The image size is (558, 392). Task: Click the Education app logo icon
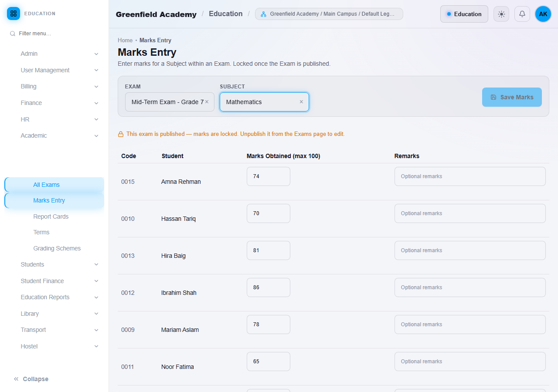click(x=14, y=14)
